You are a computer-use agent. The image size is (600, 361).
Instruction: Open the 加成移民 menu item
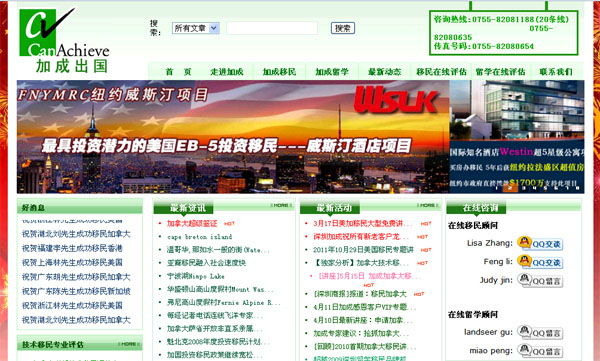pyautogui.click(x=279, y=72)
